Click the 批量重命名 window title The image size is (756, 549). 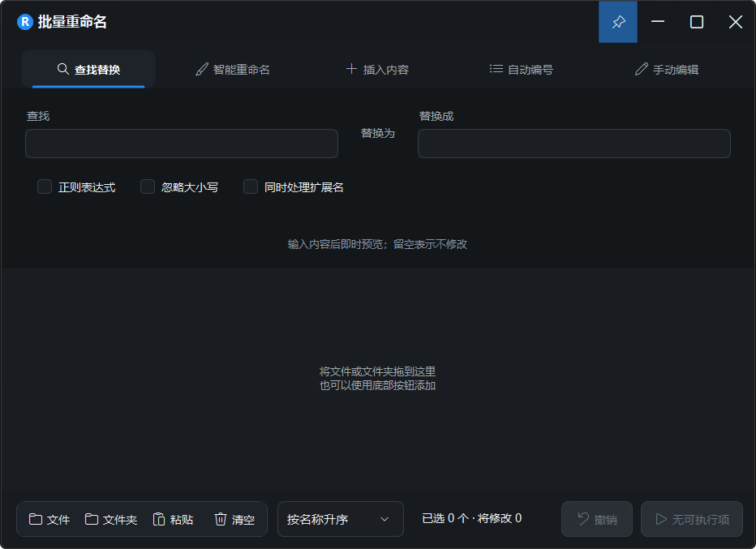72,22
